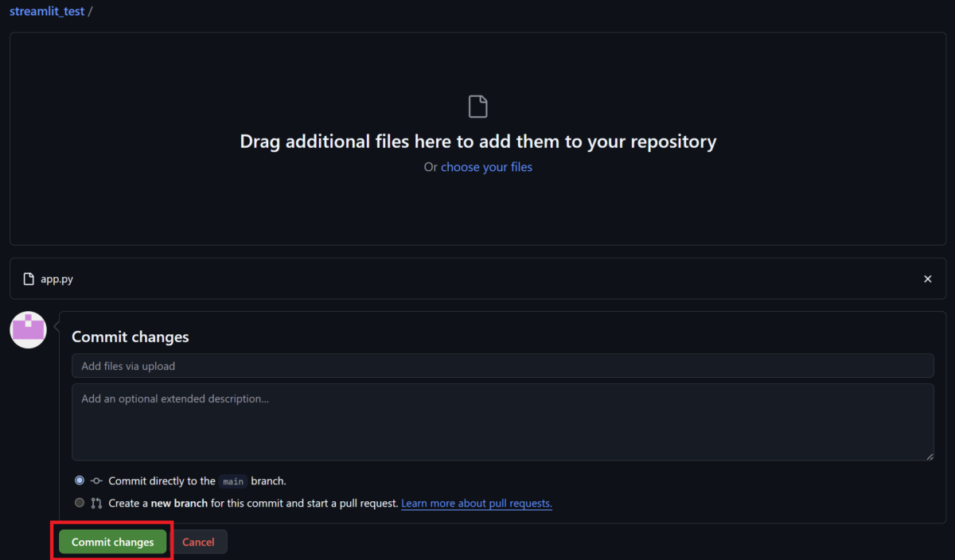Focus the Add files via upload field
955x560 pixels.
click(x=501, y=366)
